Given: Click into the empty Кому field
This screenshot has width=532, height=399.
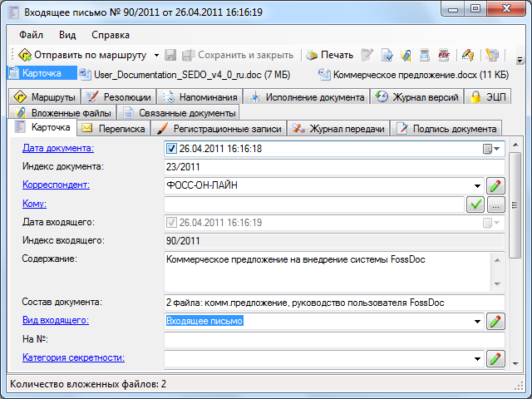Looking at the screenshot, I should (314, 204).
